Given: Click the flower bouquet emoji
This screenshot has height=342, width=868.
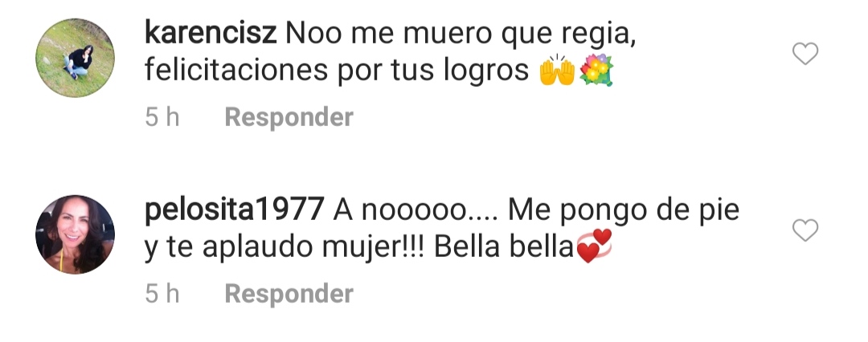Looking at the screenshot, I should (596, 71).
